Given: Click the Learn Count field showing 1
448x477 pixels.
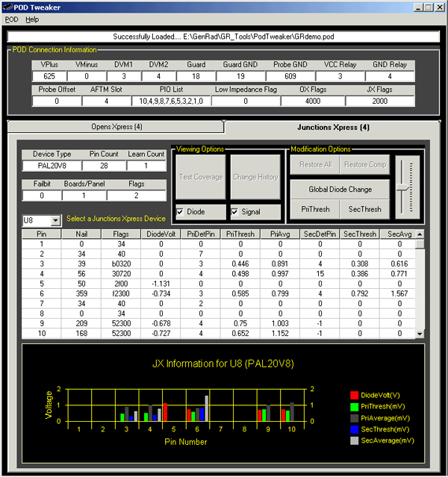Looking at the screenshot, I should click(146, 166).
